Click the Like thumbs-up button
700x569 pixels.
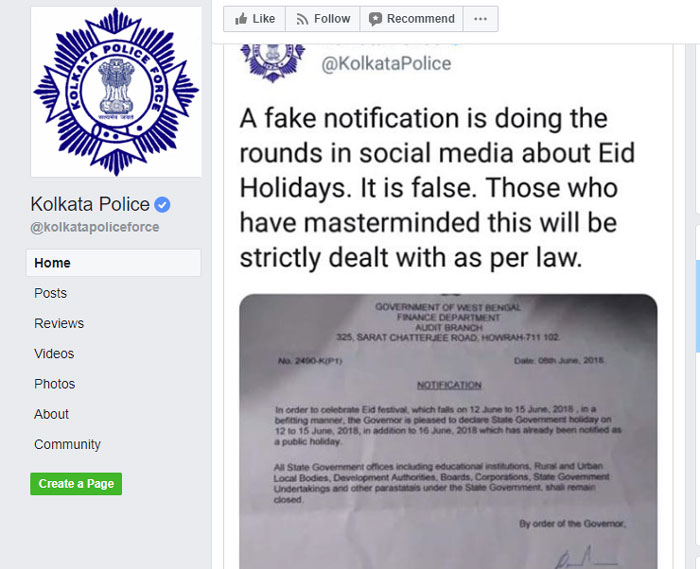[254, 19]
